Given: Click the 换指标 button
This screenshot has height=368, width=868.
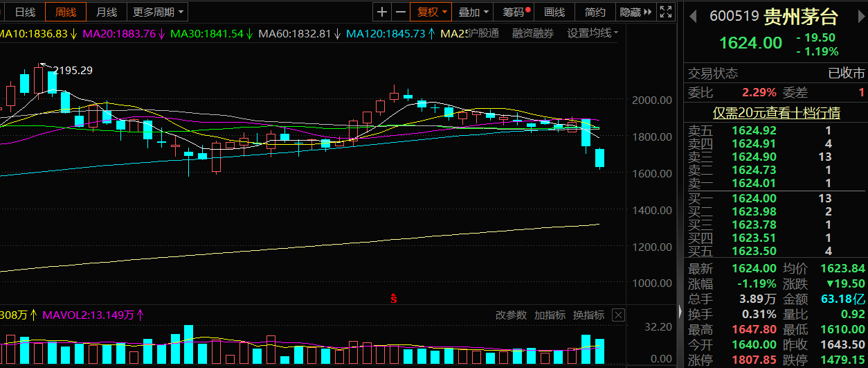Looking at the screenshot, I should coord(588,315).
